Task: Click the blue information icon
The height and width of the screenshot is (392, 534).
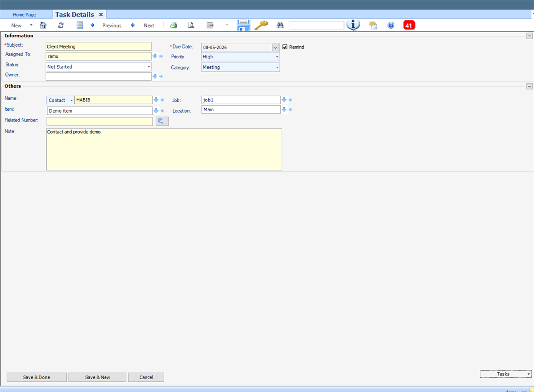Action: (x=353, y=25)
